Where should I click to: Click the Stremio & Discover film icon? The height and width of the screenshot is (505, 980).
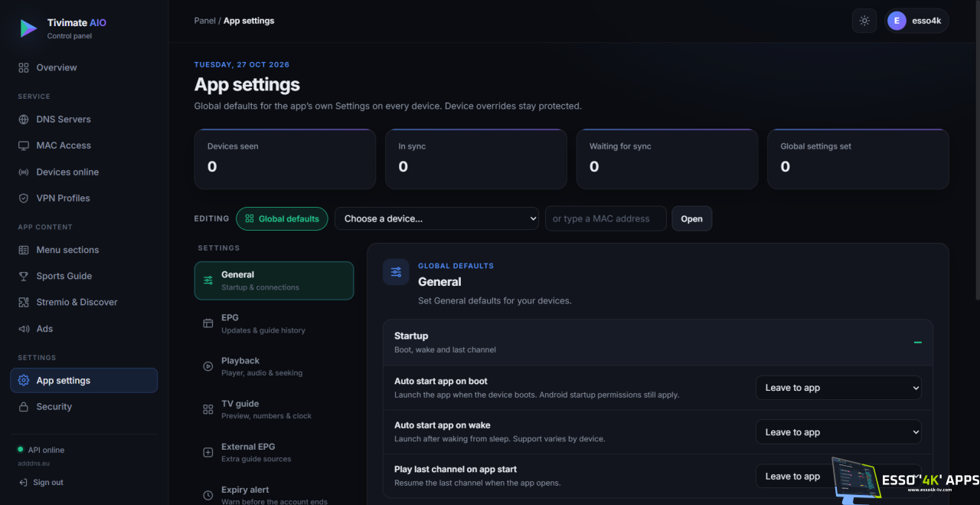[x=24, y=303]
